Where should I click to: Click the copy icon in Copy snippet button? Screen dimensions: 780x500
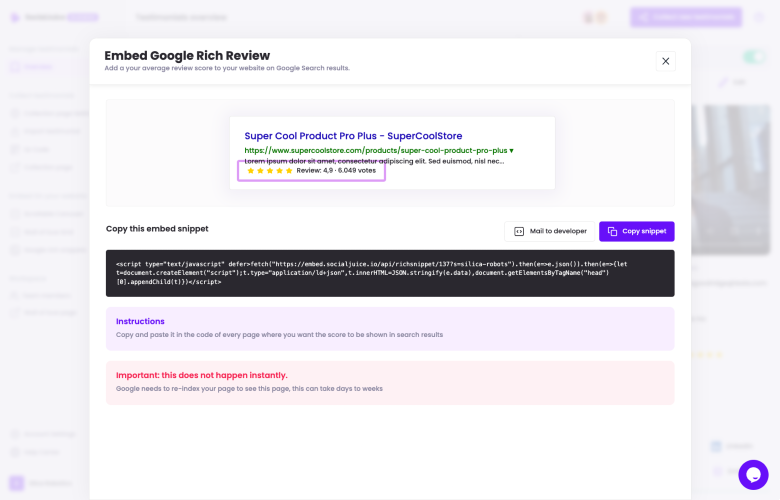[x=612, y=231]
